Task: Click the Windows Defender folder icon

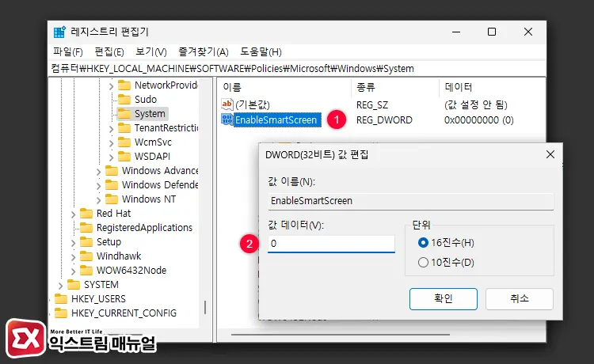Action: [x=112, y=185]
